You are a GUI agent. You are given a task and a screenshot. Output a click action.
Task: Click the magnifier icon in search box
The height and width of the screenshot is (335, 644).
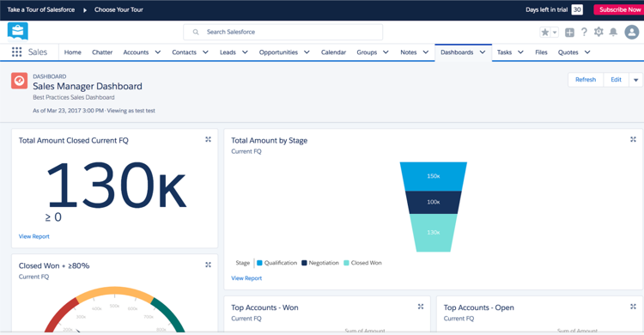point(196,32)
